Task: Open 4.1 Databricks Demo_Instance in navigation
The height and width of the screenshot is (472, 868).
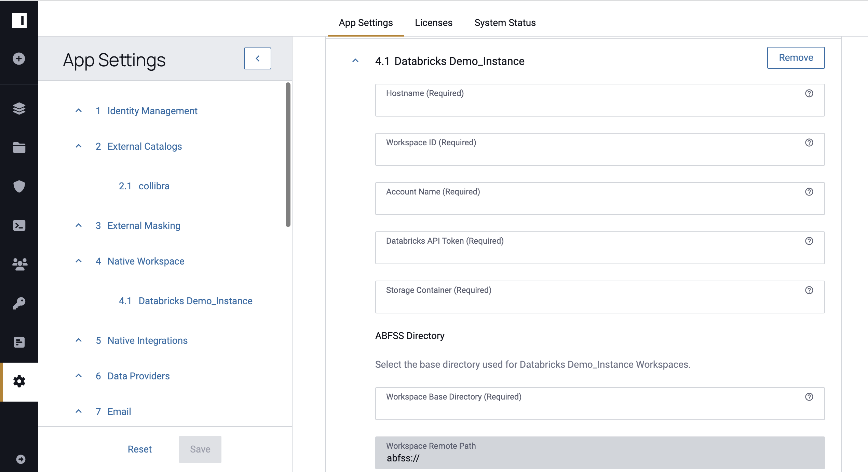Action: (x=186, y=301)
